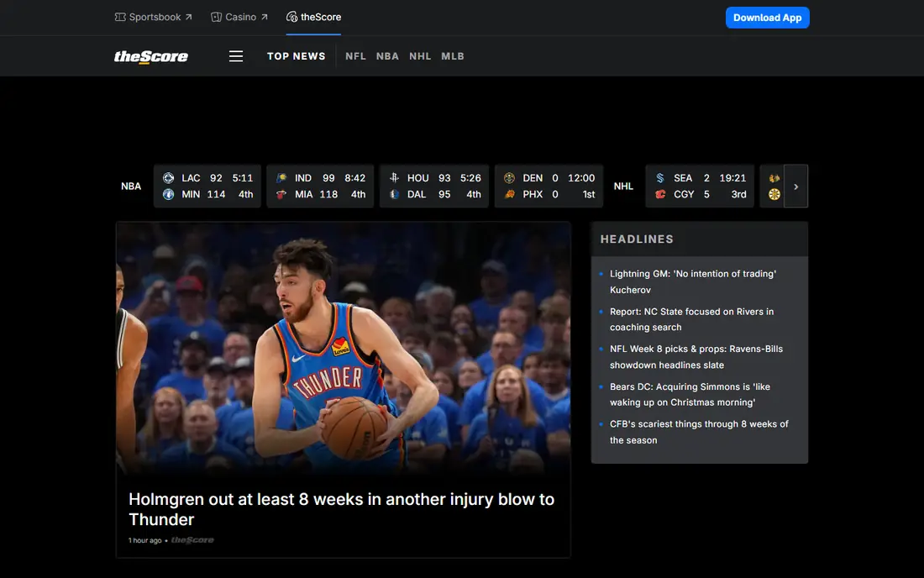Click the HEADLINES panel title
This screenshot has width=924, height=578.
(x=637, y=239)
